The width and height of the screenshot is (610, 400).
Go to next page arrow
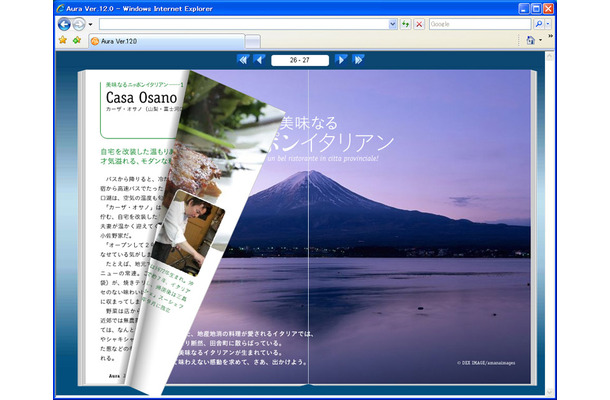(341, 60)
